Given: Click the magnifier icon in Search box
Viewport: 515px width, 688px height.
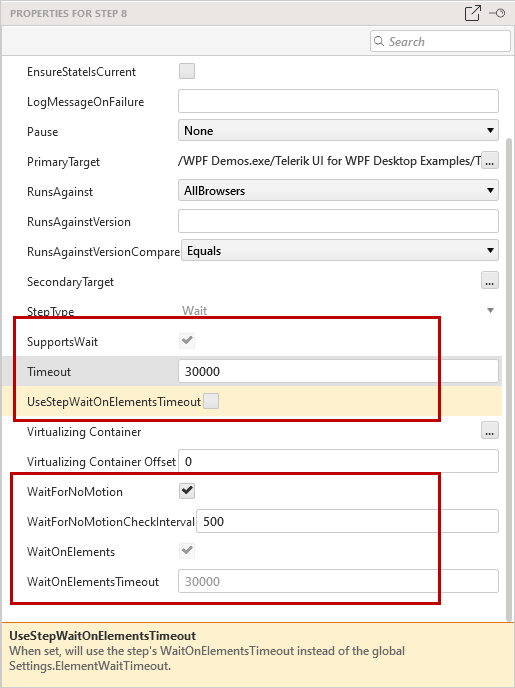Looking at the screenshot, I should [379, 42].
